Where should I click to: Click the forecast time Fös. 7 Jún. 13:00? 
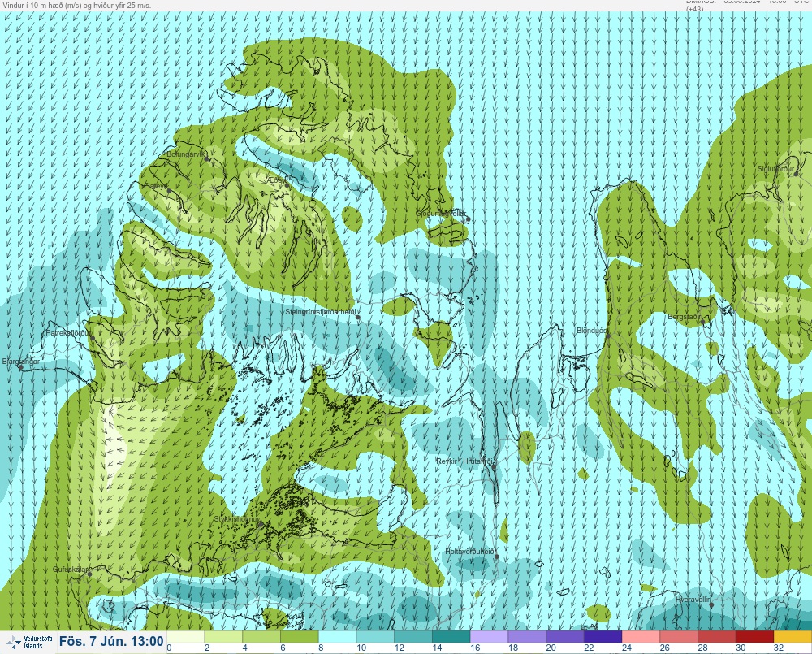pos(111,642)
